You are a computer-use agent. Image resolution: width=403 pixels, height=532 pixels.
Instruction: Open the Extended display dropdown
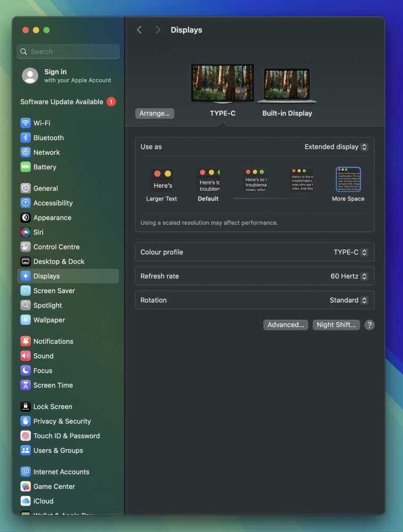(336, 147)
